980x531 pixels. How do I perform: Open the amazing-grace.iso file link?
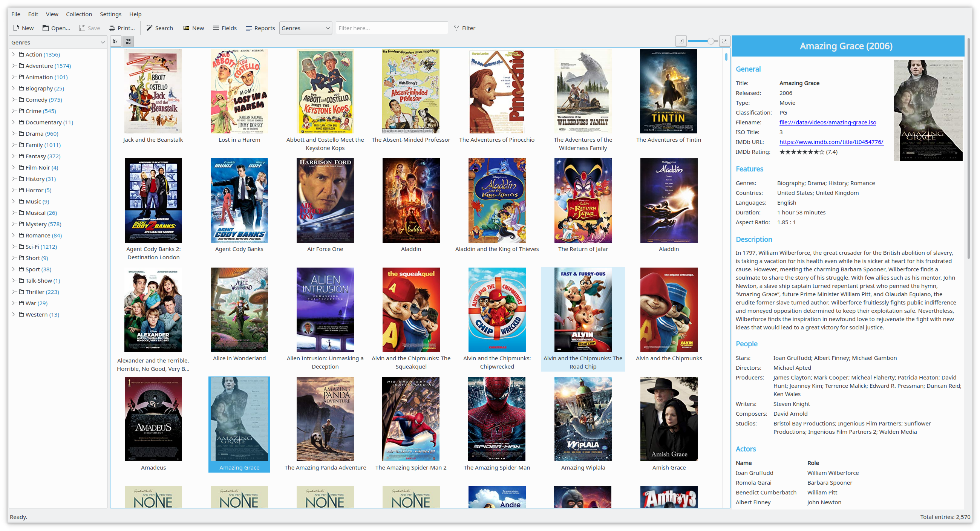(827, 122)
